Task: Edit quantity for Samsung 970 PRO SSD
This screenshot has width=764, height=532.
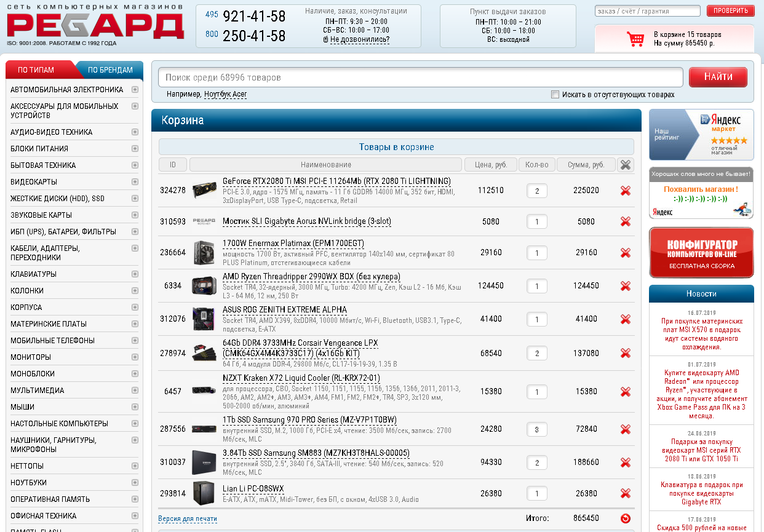Action: [537, 429]
